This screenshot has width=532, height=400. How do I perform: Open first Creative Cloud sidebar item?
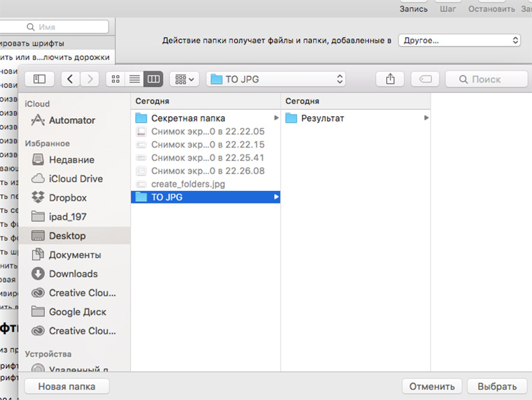(x=73, y=292)
